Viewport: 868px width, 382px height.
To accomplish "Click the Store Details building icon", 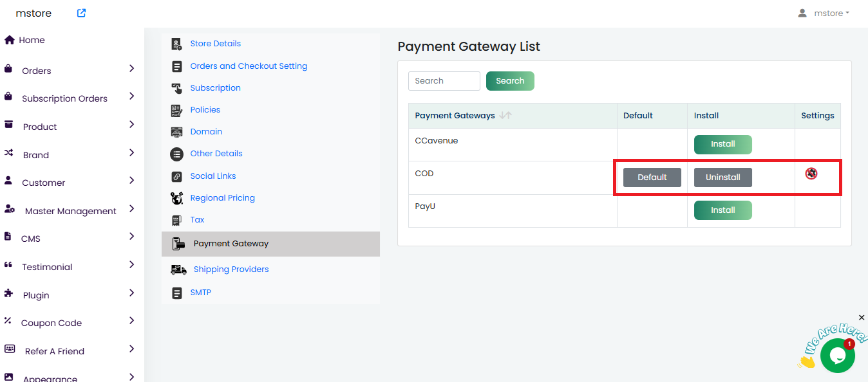I will [176, 44].
